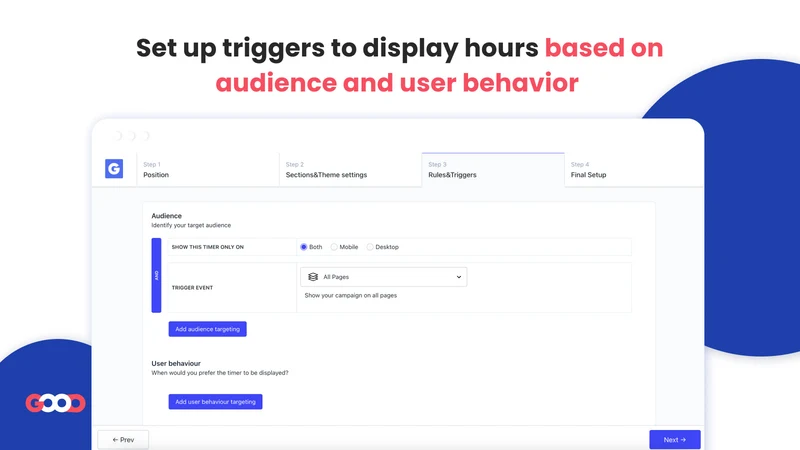Click 'Identify your target audience' text
The height and width of the screenshot is (450, 800).
point(191,225)
